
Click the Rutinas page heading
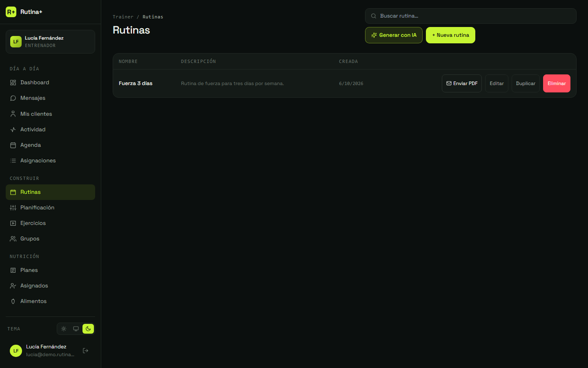click(x=131, y=30)
